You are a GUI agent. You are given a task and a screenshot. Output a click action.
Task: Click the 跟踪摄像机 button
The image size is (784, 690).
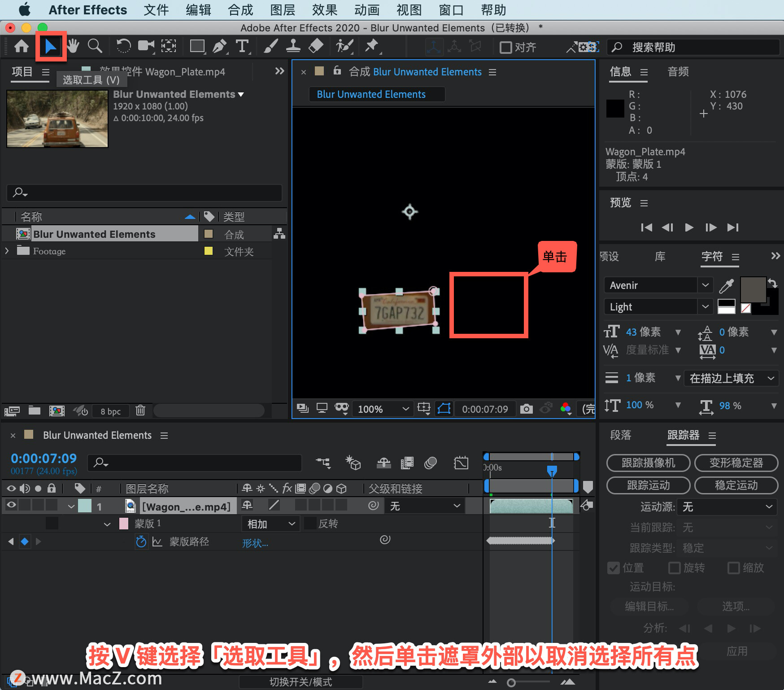click(648, 463)
